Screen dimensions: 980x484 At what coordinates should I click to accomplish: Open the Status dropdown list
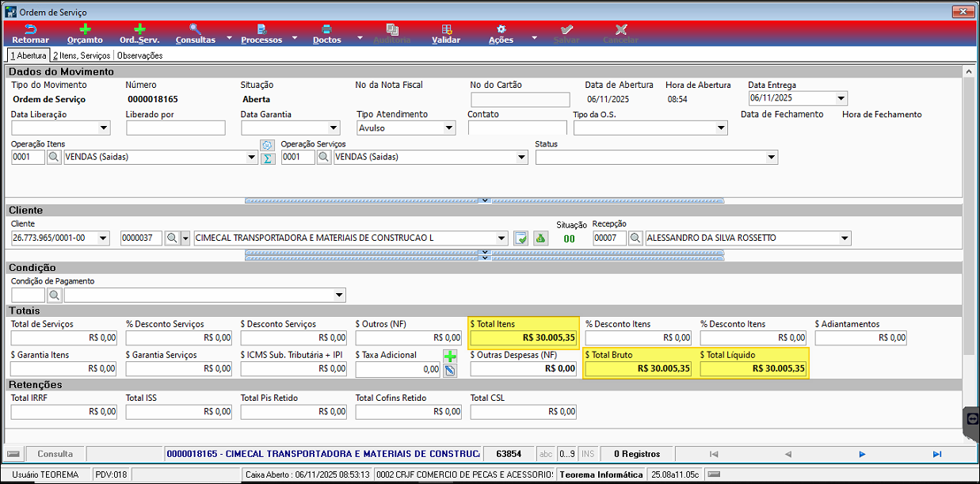772,158
